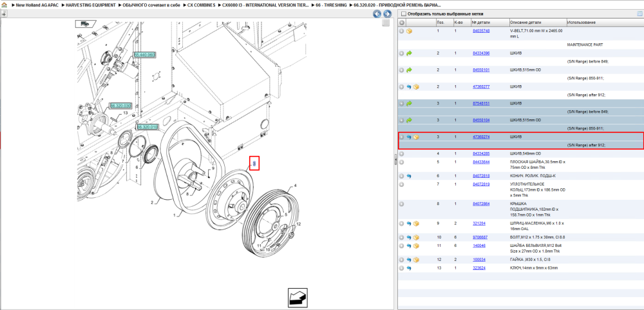This screenshot has width=644, height=310.
Task: Toggle the round selector for part 84433644
Action: [402, 162]
